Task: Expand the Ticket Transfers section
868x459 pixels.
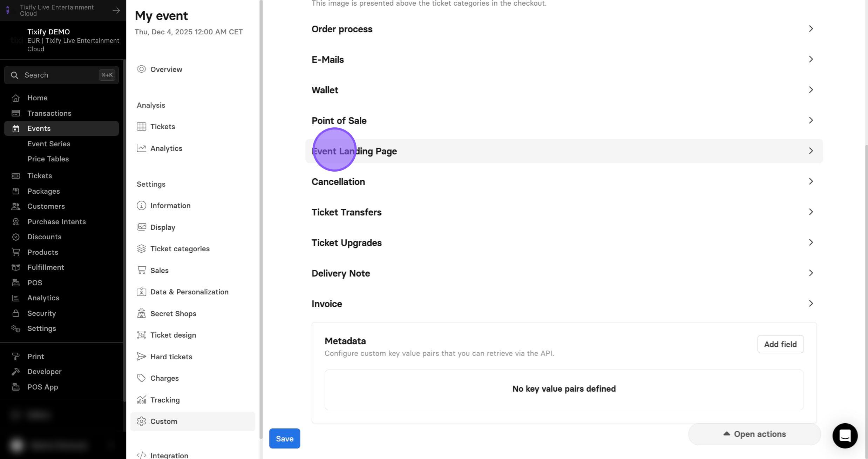Action: [x=564, y=212]
